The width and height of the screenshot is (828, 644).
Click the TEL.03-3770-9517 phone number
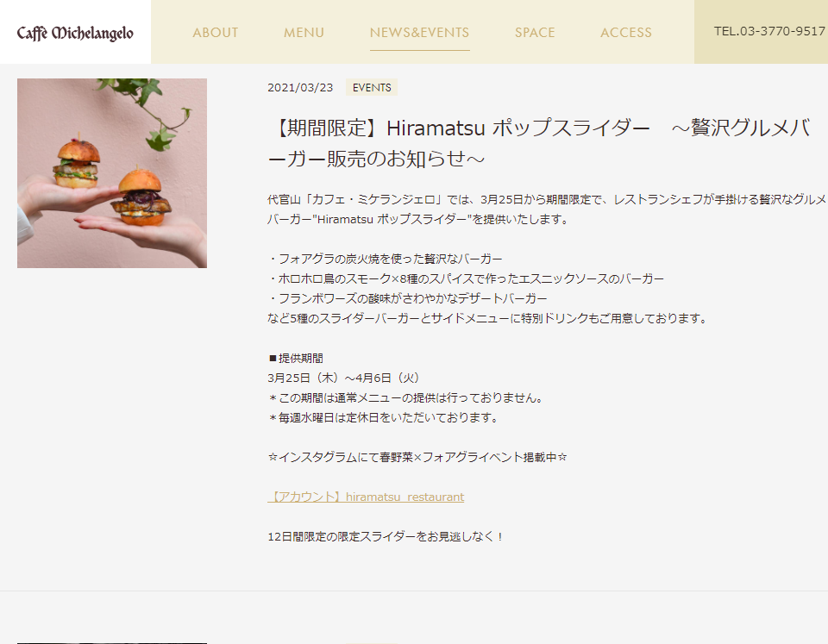point(769,31)
